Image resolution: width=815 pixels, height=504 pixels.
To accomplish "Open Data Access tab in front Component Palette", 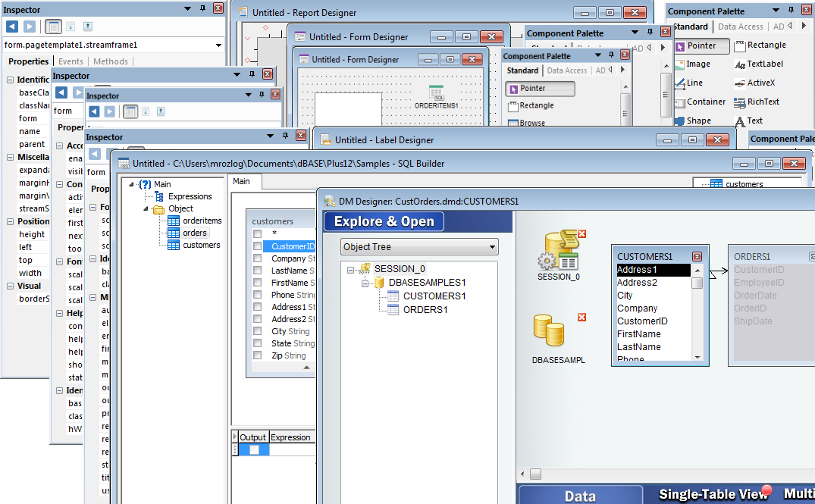I will [x=567, y=70].
